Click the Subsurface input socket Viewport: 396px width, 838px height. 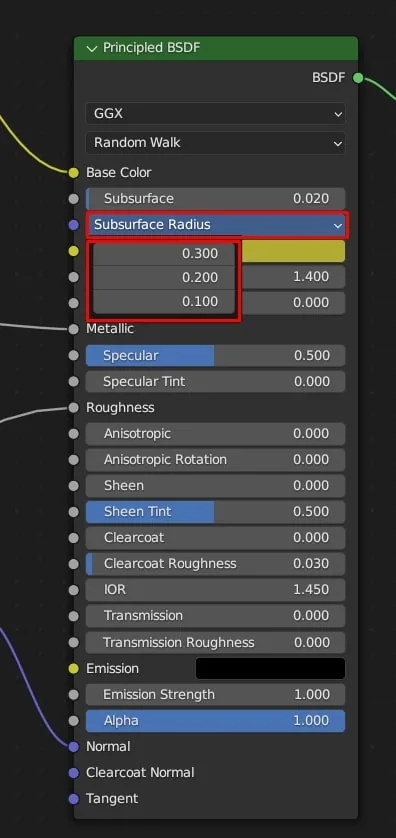74,199
